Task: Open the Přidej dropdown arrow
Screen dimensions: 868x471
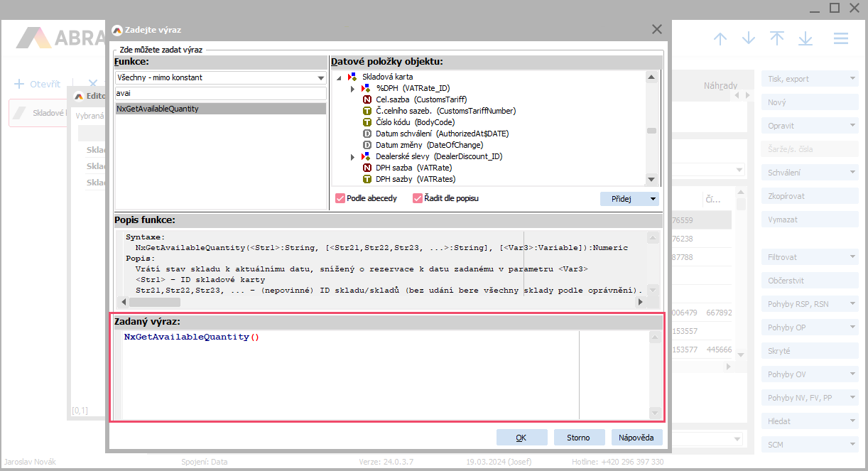Action: coord(653,200)
